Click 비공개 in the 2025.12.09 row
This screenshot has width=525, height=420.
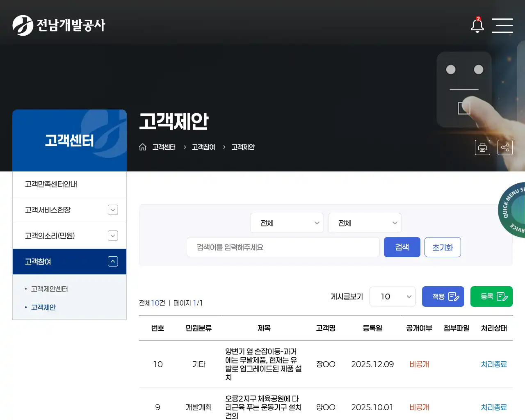[419, 364]
